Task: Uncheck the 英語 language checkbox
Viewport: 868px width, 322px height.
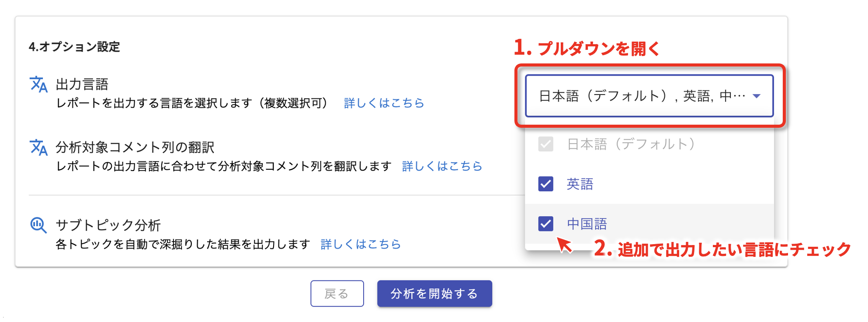Action: coord(545,184)
